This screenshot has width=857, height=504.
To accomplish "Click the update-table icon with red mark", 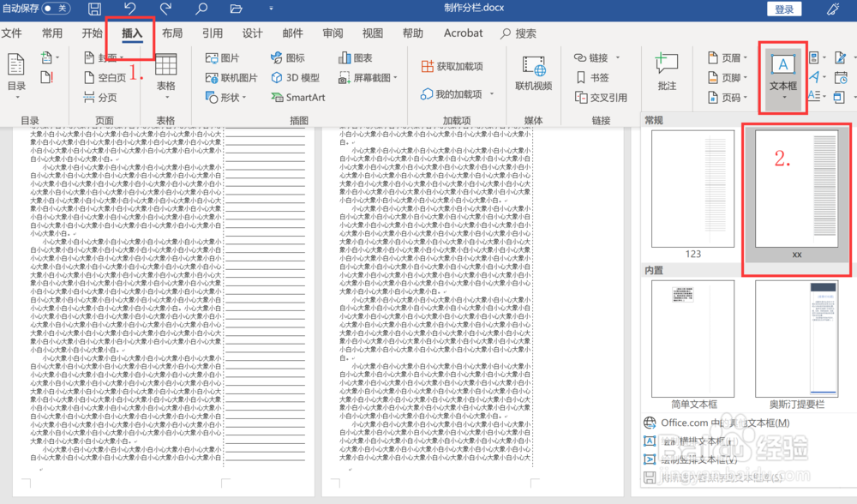I will point(47,77).
